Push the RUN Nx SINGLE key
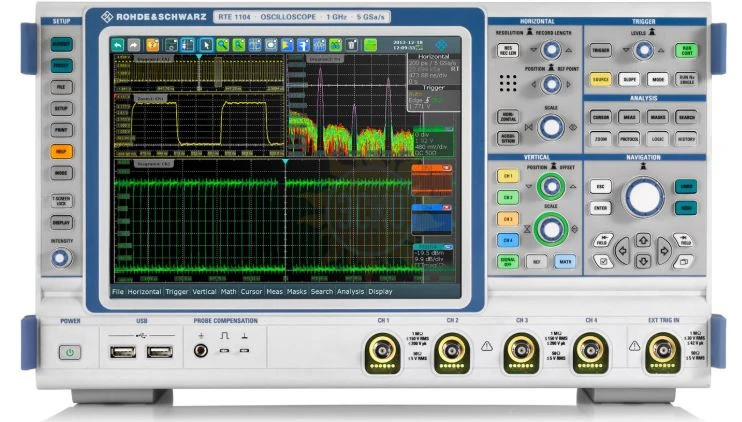This screenshot has height=422, width=742. click(x=687, y=79)
